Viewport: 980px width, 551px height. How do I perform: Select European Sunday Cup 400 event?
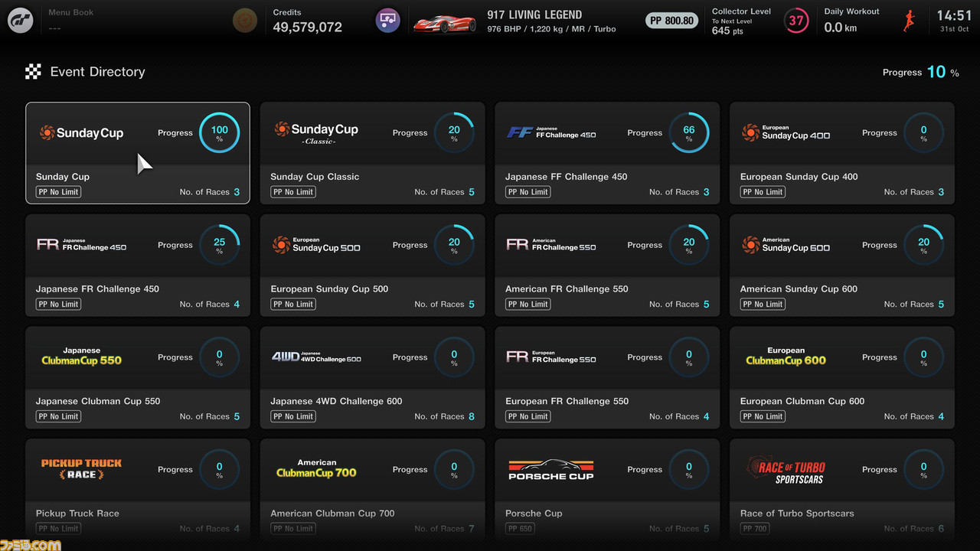pyautogui.click(x=842, y=153)
